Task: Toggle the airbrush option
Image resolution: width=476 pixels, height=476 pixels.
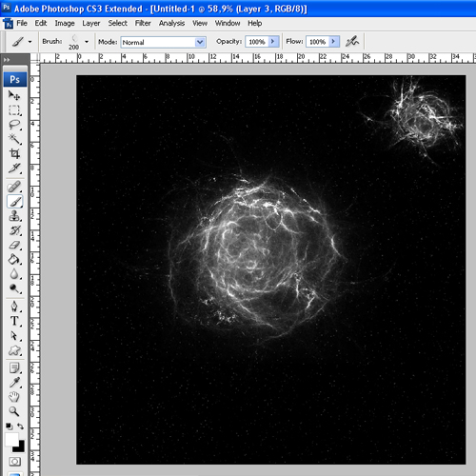Action: point(352,41)
